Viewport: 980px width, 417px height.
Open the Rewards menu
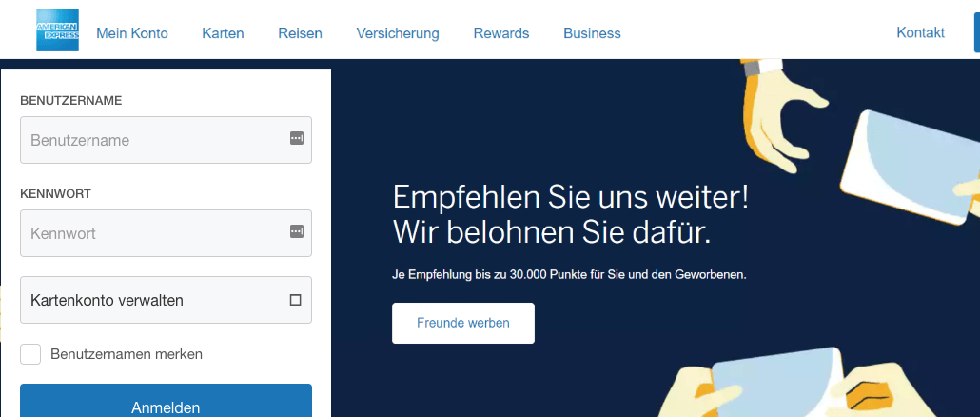501,33
